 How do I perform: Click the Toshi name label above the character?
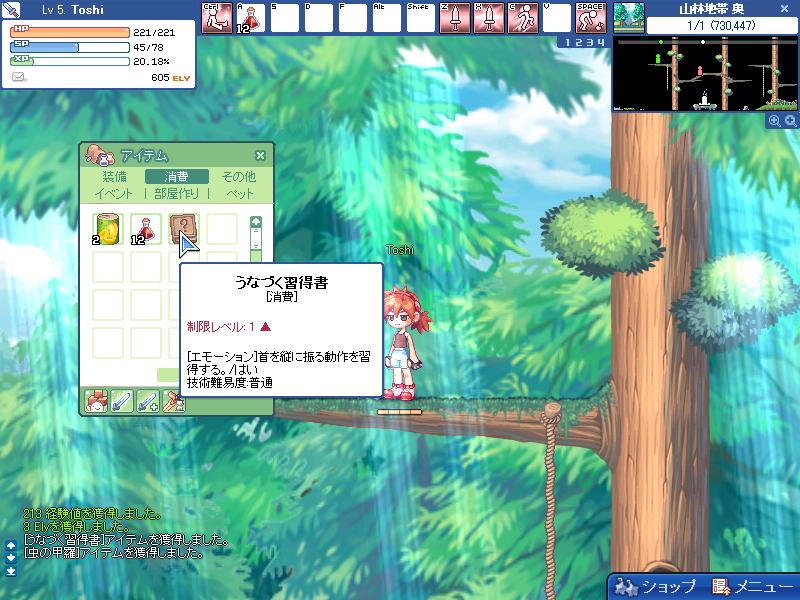pyautogui.click(x=400, y=249)
